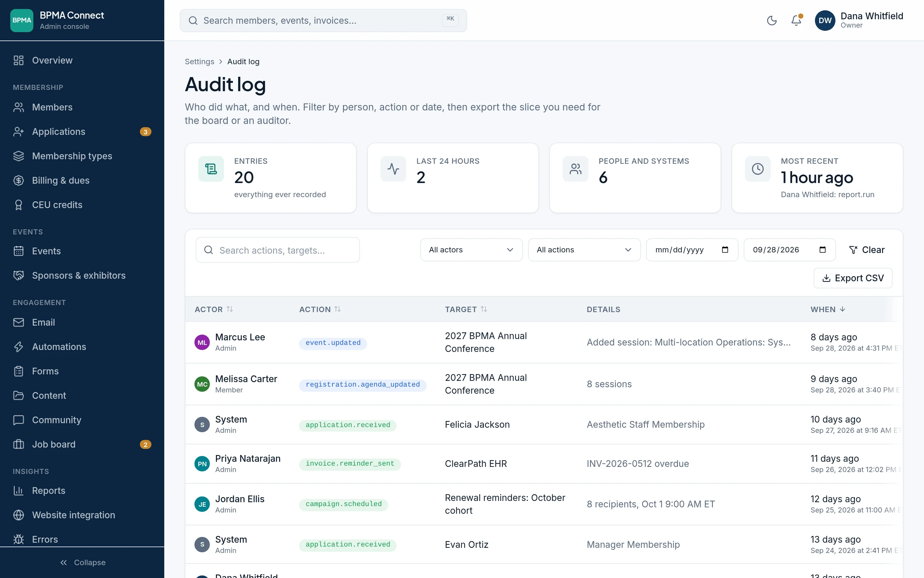Click the Job board briefcase icon
The image size is (924, 578).
tap(18, 445)
